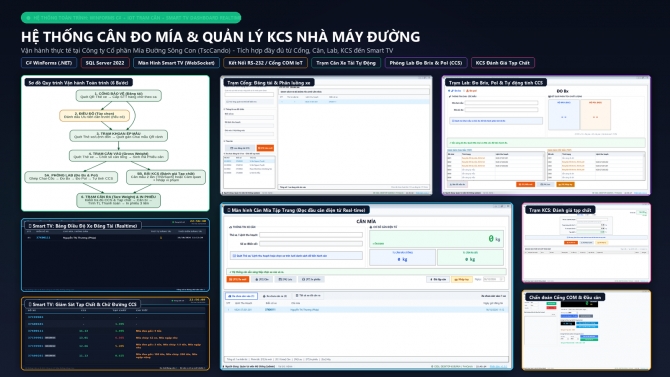Click scrollbar of right sample table in Trạm Lab
The width and height of the screenshot is (670, 377).
pos(644,166)
